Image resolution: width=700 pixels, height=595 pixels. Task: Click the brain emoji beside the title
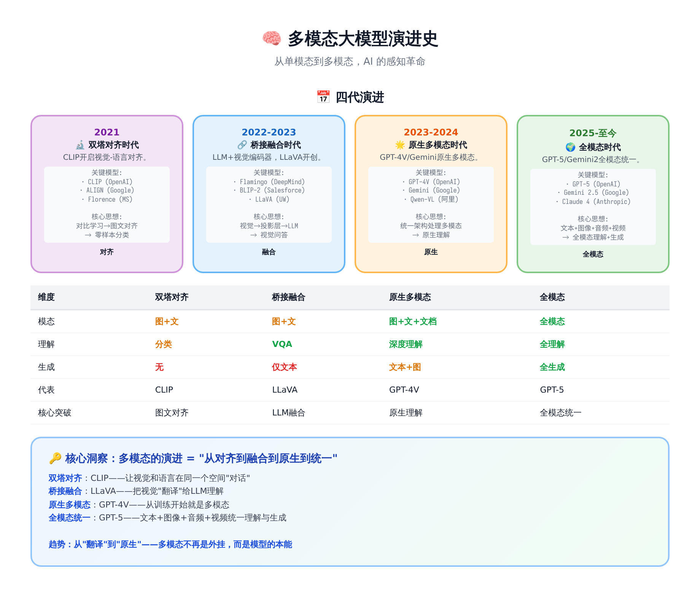[272, 38]
